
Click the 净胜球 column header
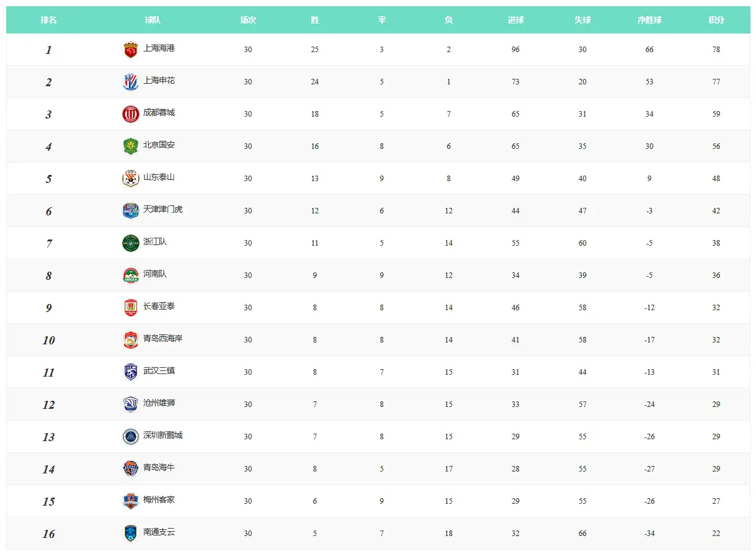649,20
